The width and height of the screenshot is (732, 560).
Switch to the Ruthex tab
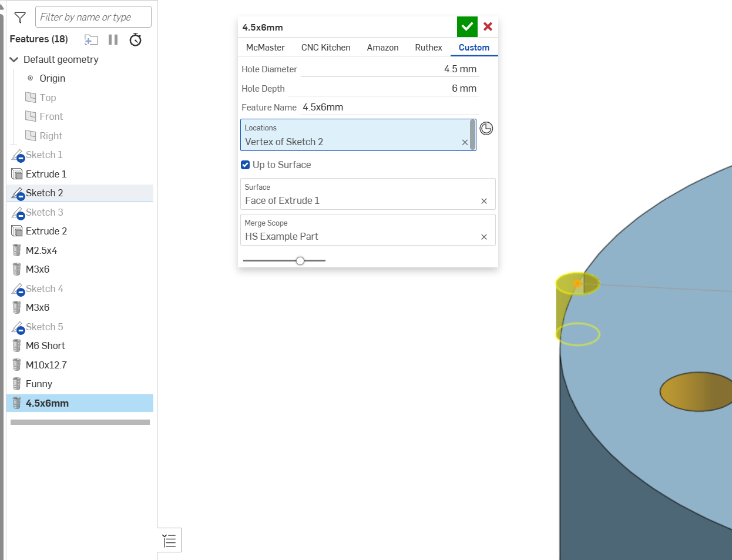[x=428, y=48]
